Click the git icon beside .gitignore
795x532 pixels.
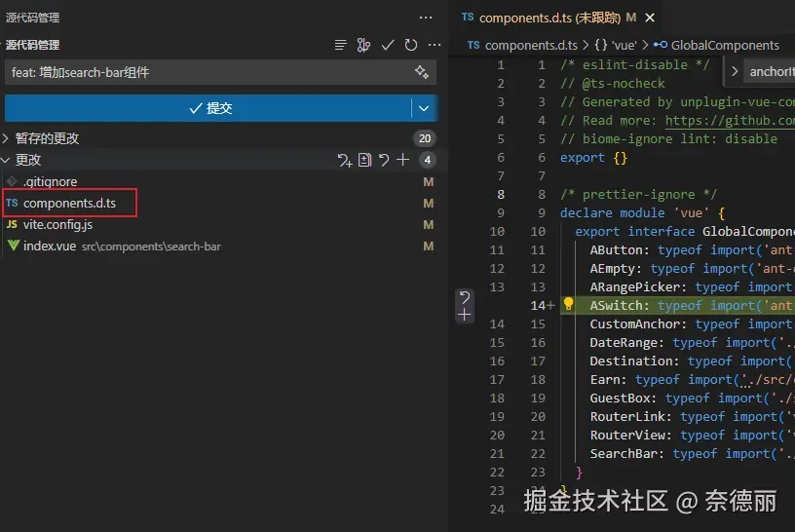coord(12,181)
